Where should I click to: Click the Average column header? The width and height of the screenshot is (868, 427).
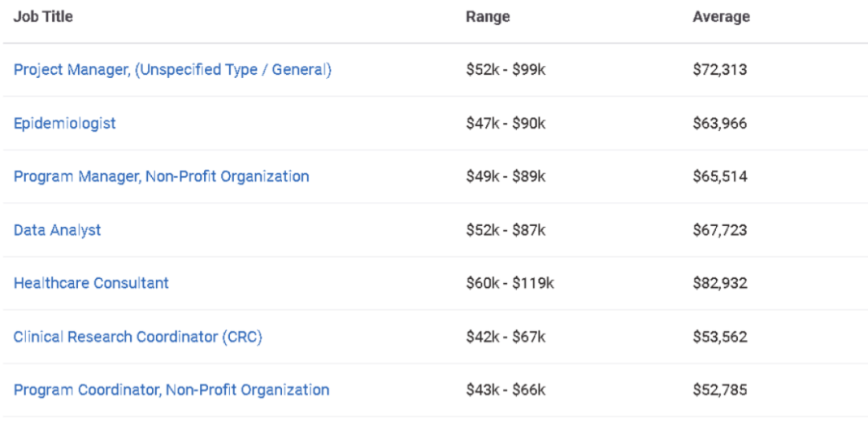[721, 17]
